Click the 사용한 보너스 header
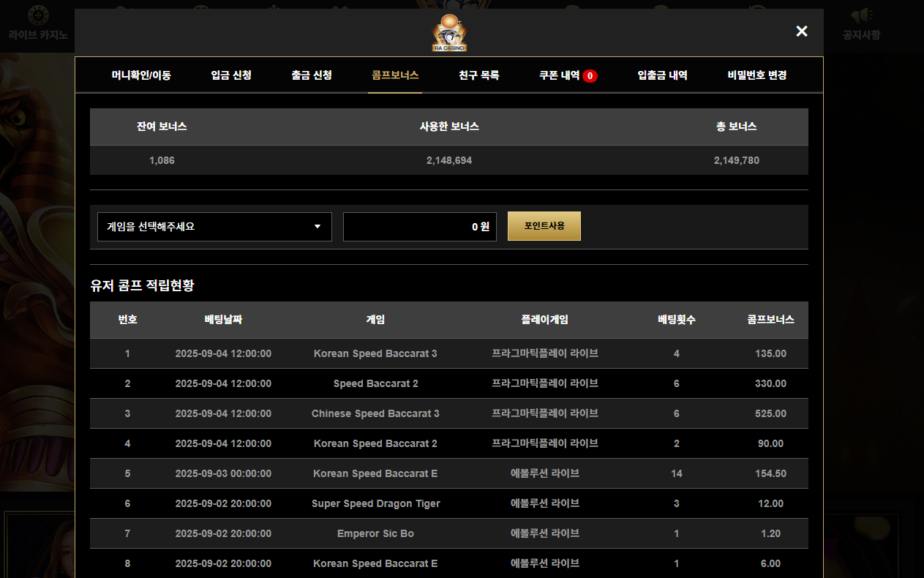 pyautogui.click(x=449, y=127)
